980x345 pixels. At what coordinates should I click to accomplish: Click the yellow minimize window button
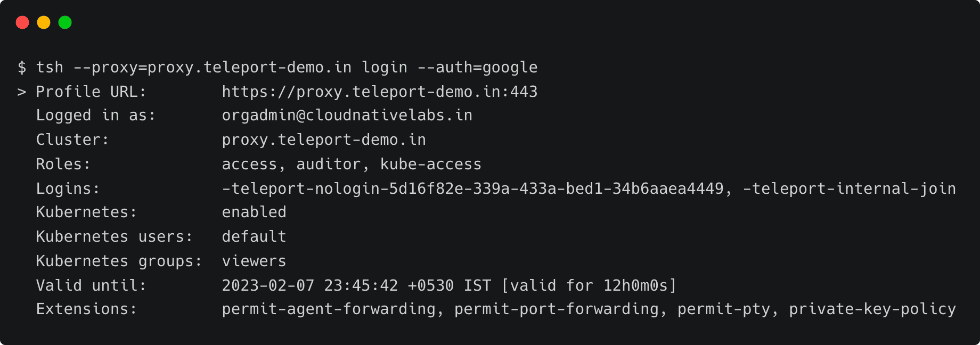[44, 22]
